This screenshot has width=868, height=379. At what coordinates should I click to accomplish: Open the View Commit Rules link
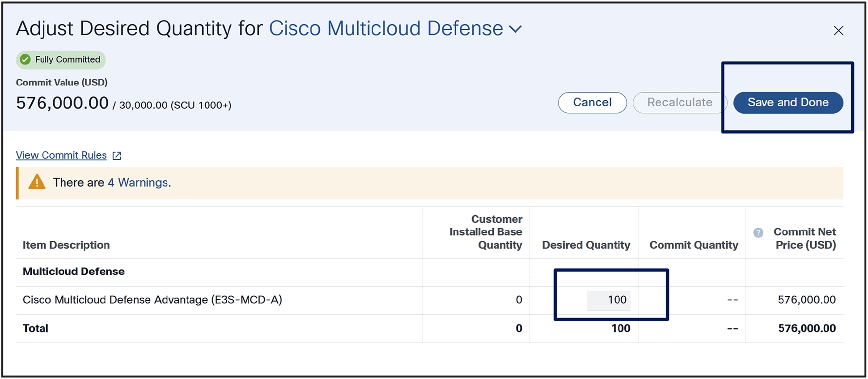pyautogui.click(x=61, y=155)
